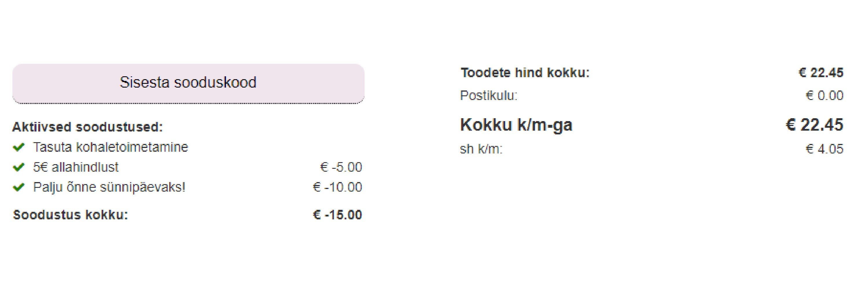
Task: Click the € -15.00 total discount value
Action: pyautogui.click(x=337, y=215)
